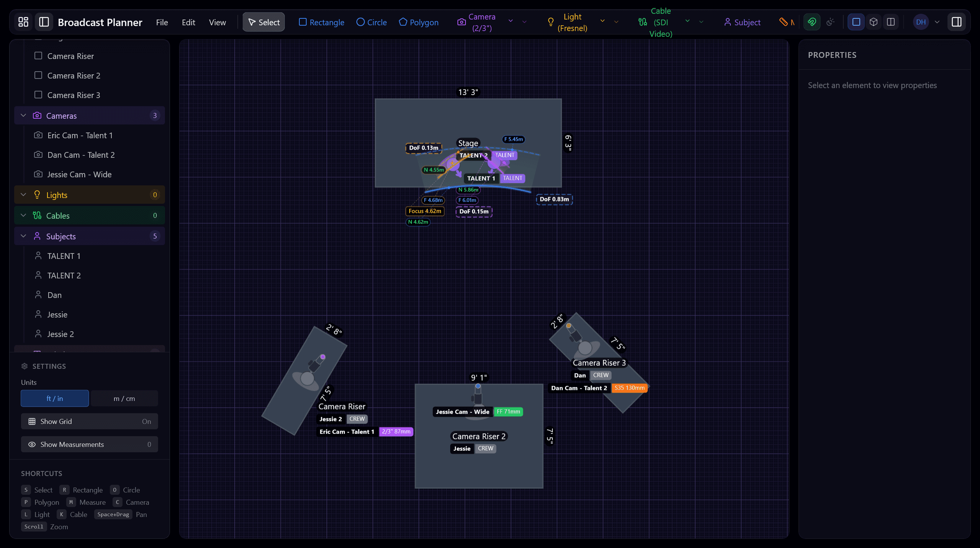This screenshot has width=980, height=548.
Task: Activate the Circle tool
Action: point(371,22)
